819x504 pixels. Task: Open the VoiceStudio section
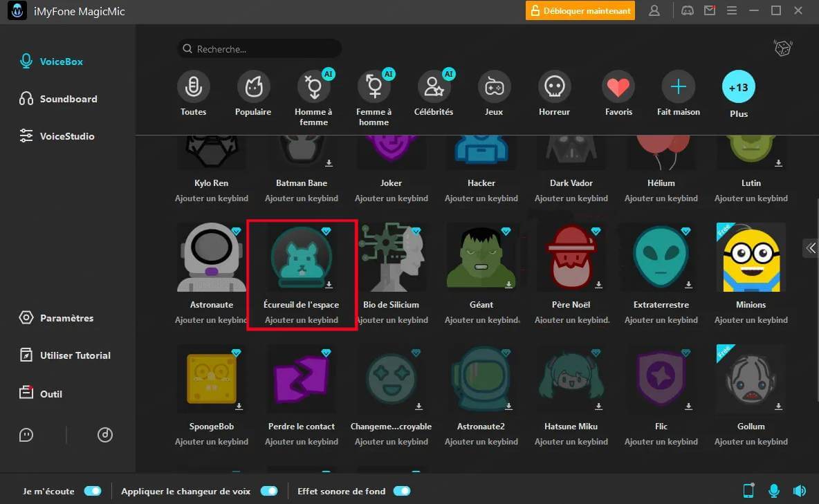57,136
